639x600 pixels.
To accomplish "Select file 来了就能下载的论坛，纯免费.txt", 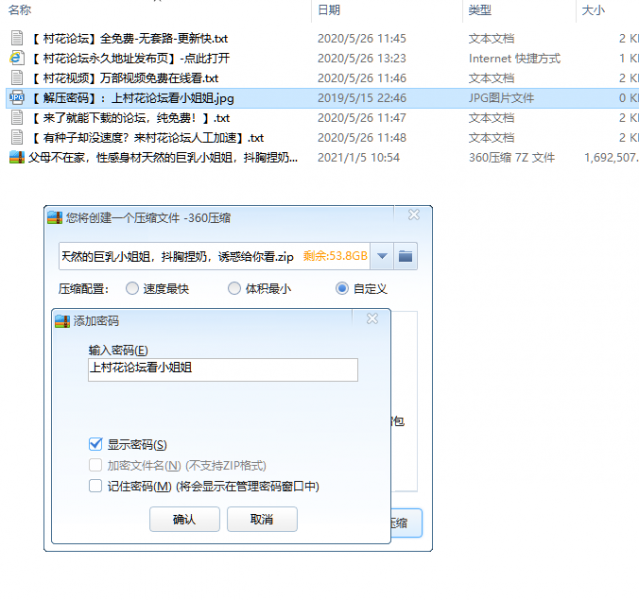I will coord(131,118).
